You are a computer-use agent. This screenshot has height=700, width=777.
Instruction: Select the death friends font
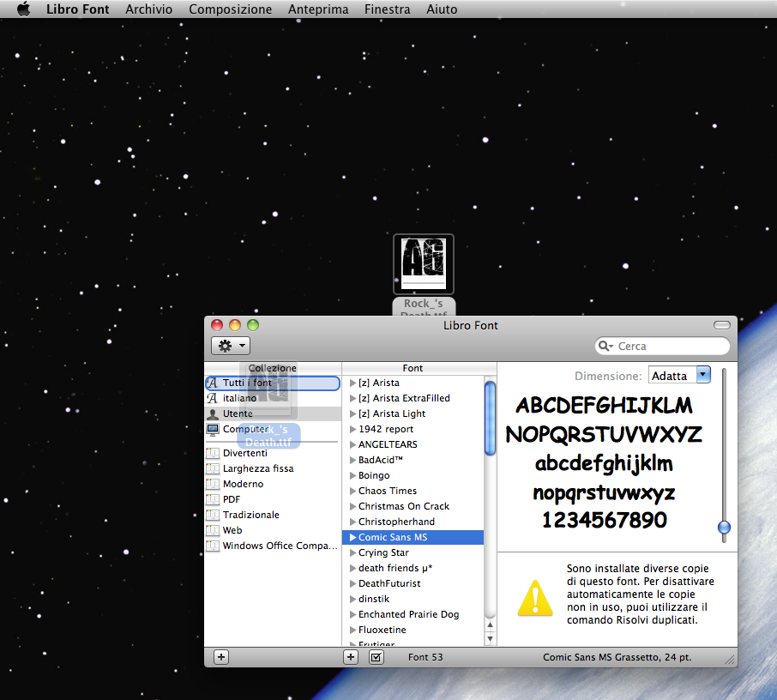[413, 568]
